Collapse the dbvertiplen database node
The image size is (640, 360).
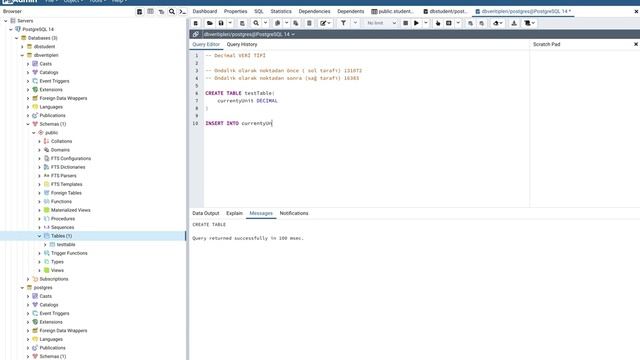coord(22,55)
